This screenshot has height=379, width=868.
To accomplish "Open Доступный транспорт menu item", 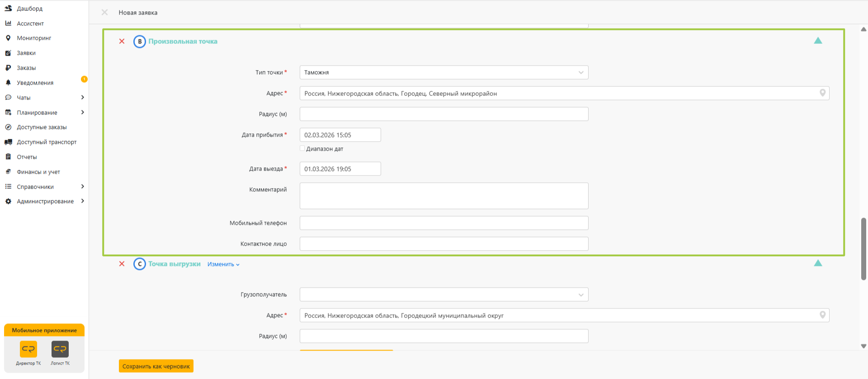I will pyautogui.click(x=47, y=142).
